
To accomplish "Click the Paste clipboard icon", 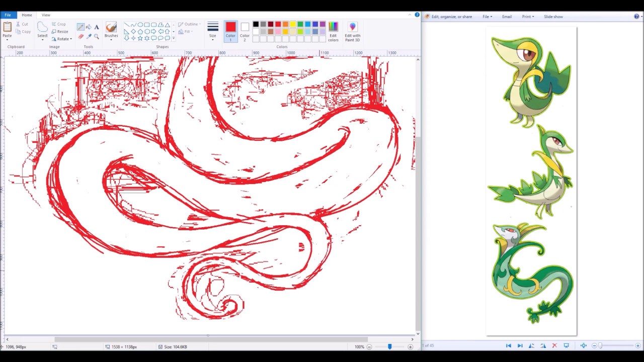I will tap(7, 27).
